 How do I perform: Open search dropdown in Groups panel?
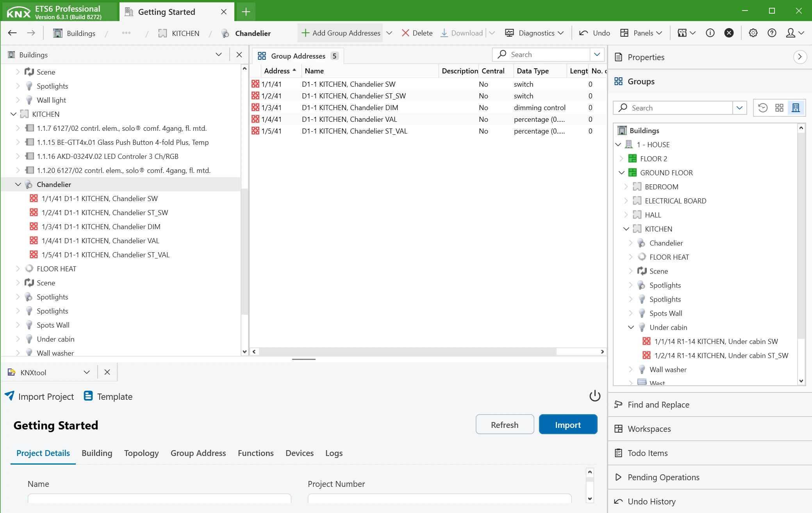coord(739,108)
